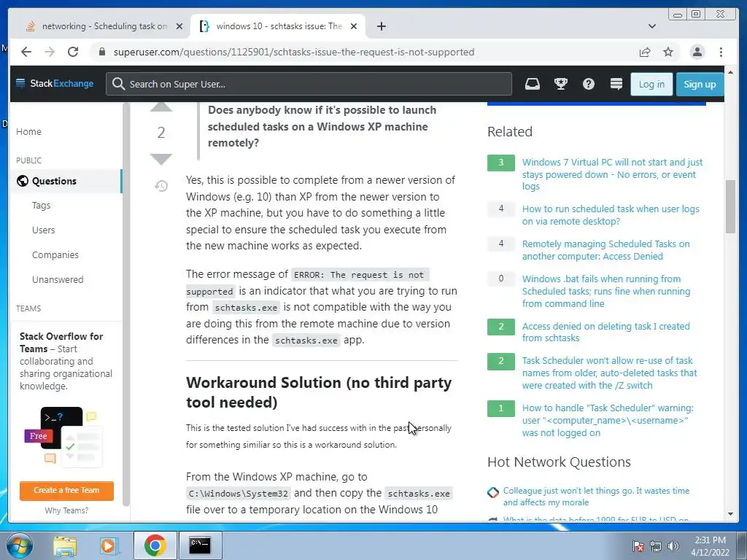Downvote the answer with the down arrow
The height and width of the screenshot is (560, 747).
(161, 159)
